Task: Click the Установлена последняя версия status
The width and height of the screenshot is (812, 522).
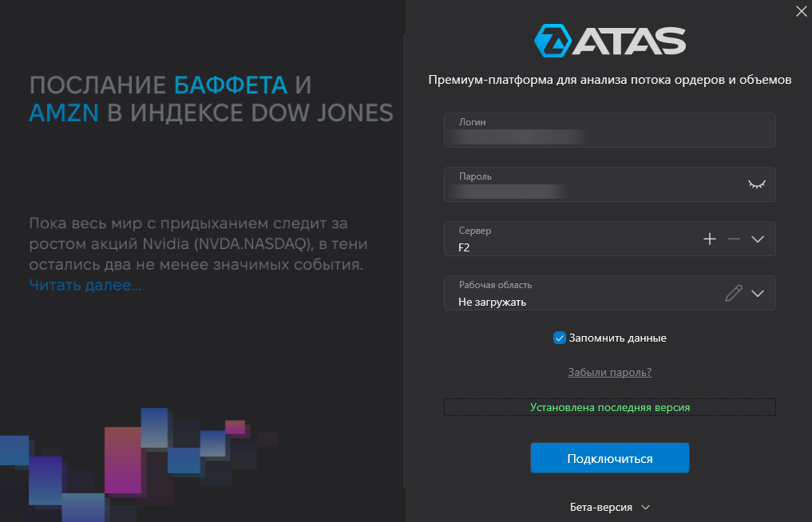Action: pos(609,407)
